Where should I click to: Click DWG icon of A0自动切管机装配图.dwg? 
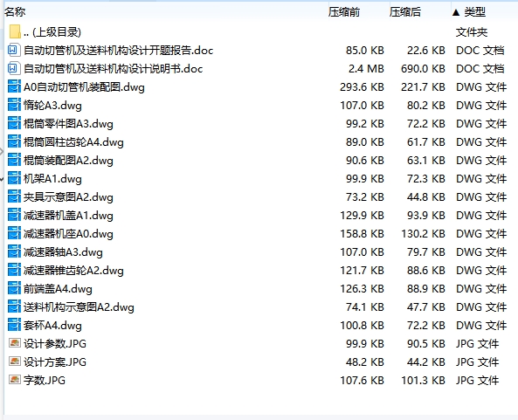click(14, 86)
